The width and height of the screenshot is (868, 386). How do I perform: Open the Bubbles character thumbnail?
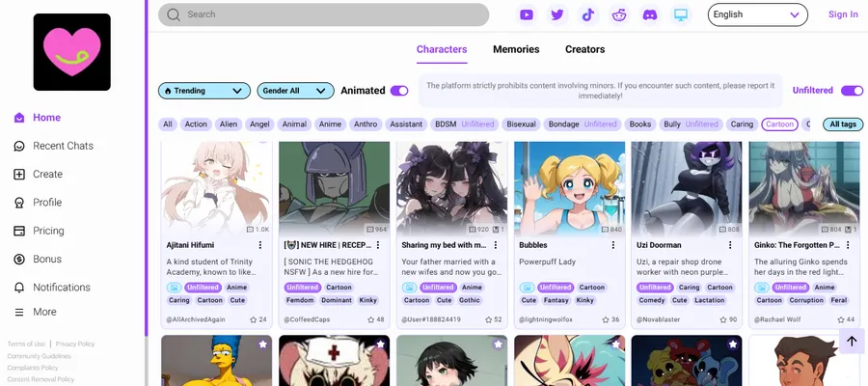coord(570,189)
